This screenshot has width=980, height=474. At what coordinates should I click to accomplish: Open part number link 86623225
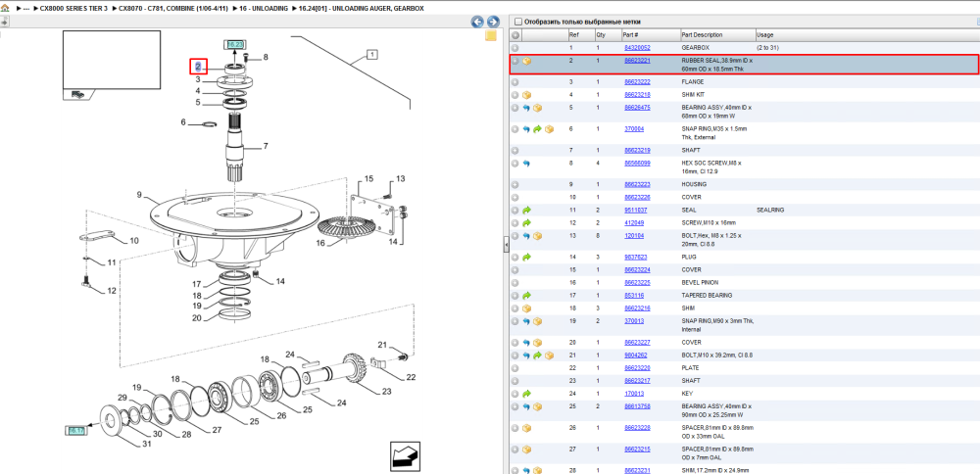pyautogui.click(x=637, y=283)
